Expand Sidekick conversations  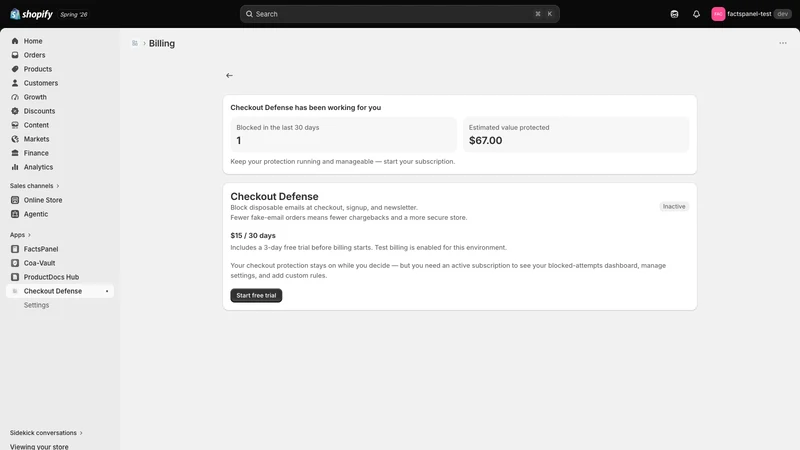[x=46, y=433]
